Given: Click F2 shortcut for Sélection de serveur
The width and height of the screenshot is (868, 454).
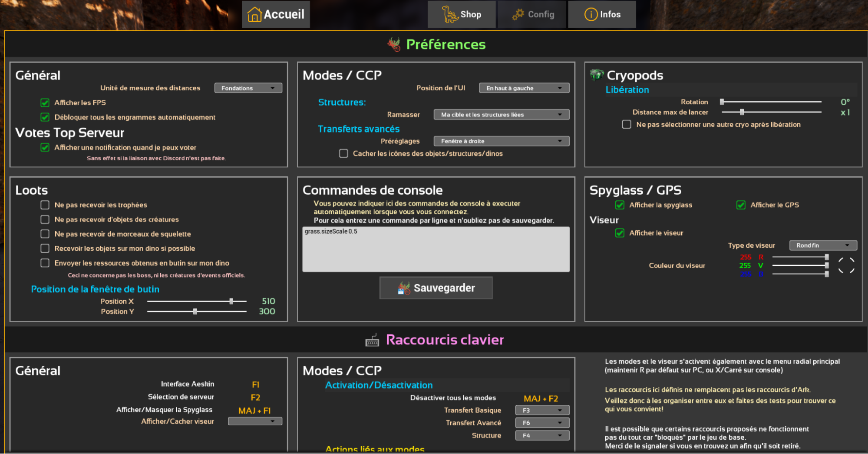Looking at the screenshot, I should (255, 398).
